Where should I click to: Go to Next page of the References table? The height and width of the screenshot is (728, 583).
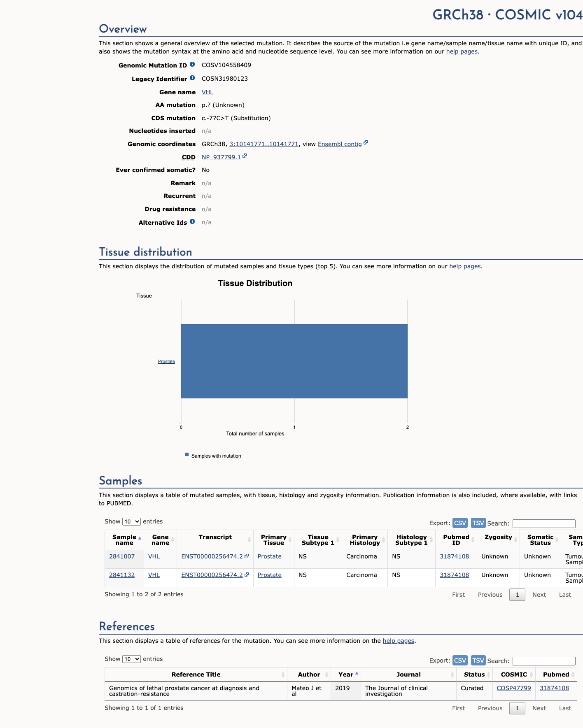coord(539,708)
